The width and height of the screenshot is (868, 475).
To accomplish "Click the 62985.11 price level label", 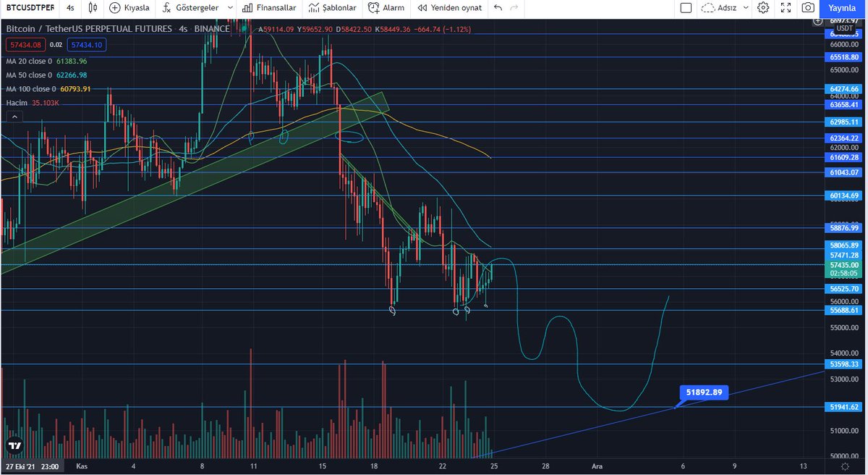I will click(x=845, y=122).
